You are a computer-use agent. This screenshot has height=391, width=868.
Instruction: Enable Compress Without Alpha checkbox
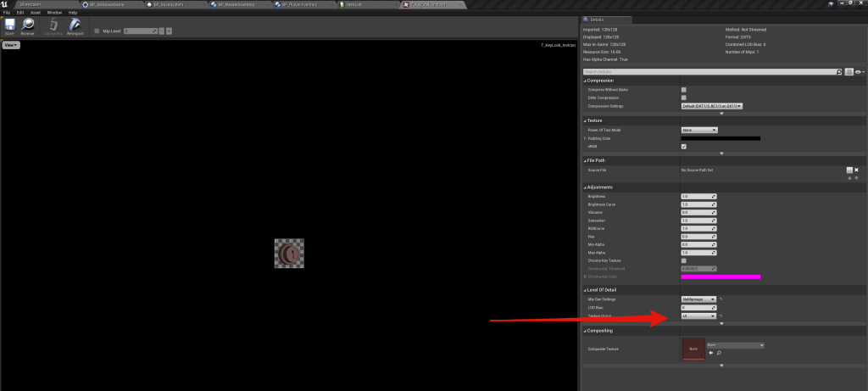(x=684, y=90)
